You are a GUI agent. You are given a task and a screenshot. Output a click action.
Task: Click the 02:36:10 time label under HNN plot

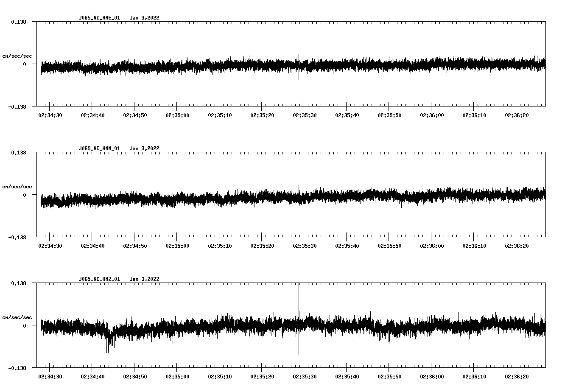[x=474, y=246]
